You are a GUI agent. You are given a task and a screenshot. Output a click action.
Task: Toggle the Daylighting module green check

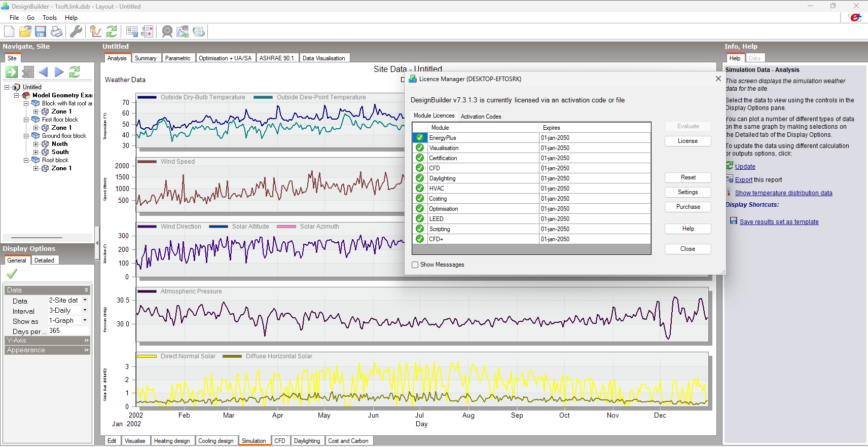[420, 178]
